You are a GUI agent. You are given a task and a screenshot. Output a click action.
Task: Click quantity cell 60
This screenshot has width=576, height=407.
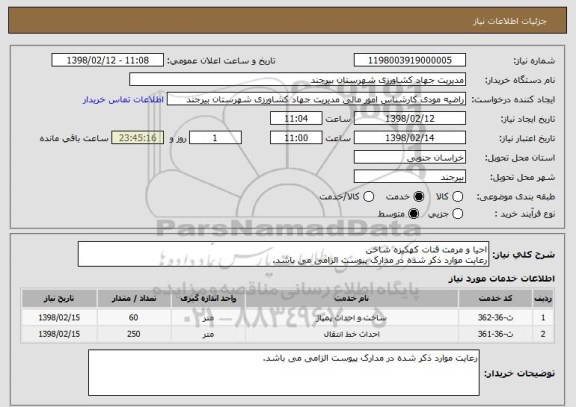coord(134,317)
